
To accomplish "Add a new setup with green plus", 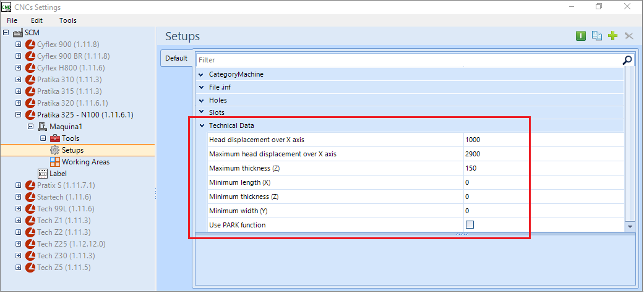I will point(613,36).
